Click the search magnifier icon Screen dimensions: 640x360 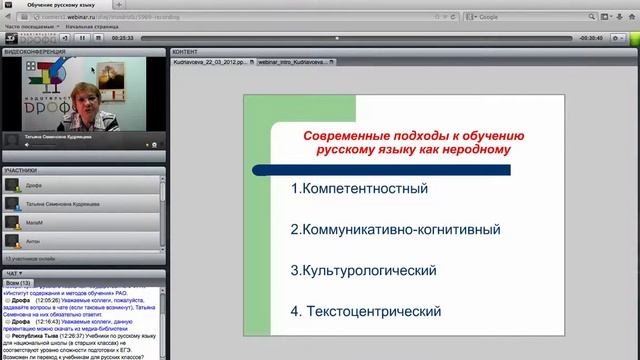point(592,17)
